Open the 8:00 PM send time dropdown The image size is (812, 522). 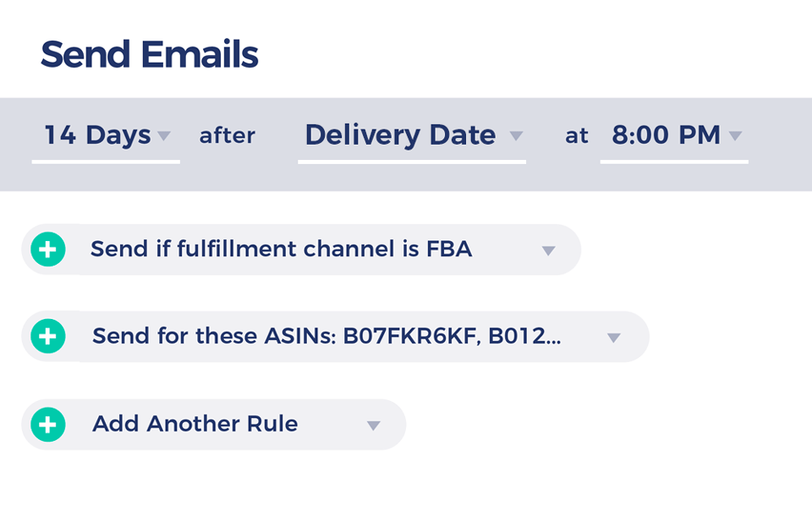coord(667,135)
